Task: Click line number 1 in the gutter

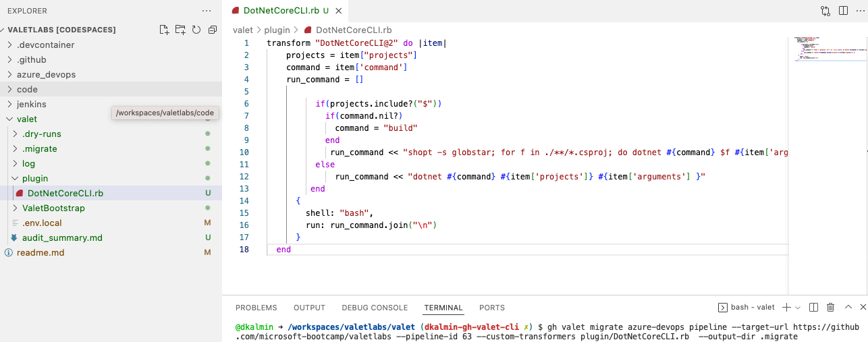Action: (x=246, y=43)
